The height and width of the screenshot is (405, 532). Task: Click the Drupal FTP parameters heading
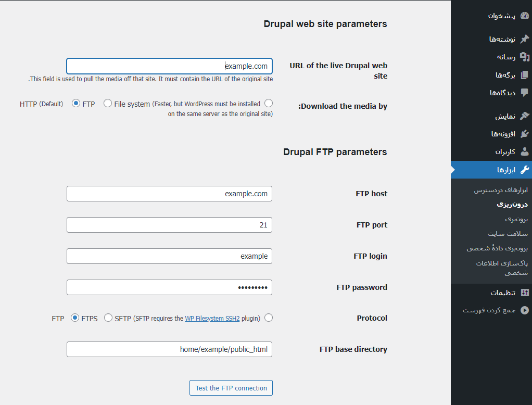pos(335,151)
